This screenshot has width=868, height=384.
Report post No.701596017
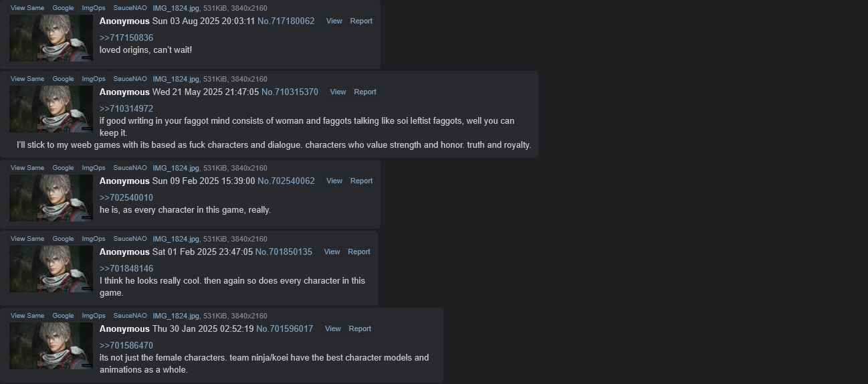click(x=360, y=329)
